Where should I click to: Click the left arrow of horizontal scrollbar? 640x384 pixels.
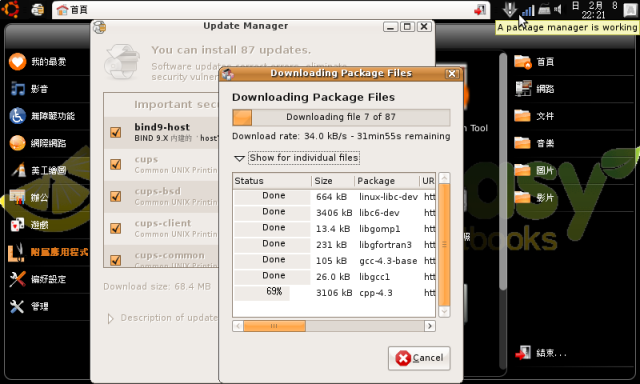point(238,326)
